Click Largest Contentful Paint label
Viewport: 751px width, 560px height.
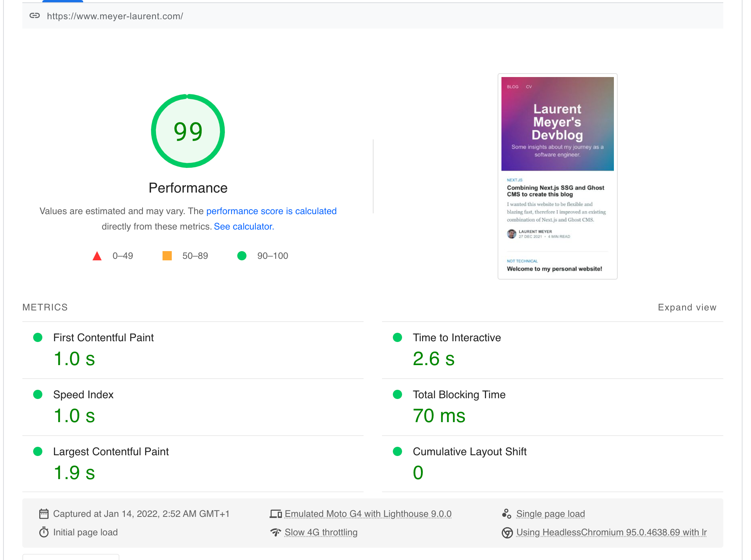(111, 452)
